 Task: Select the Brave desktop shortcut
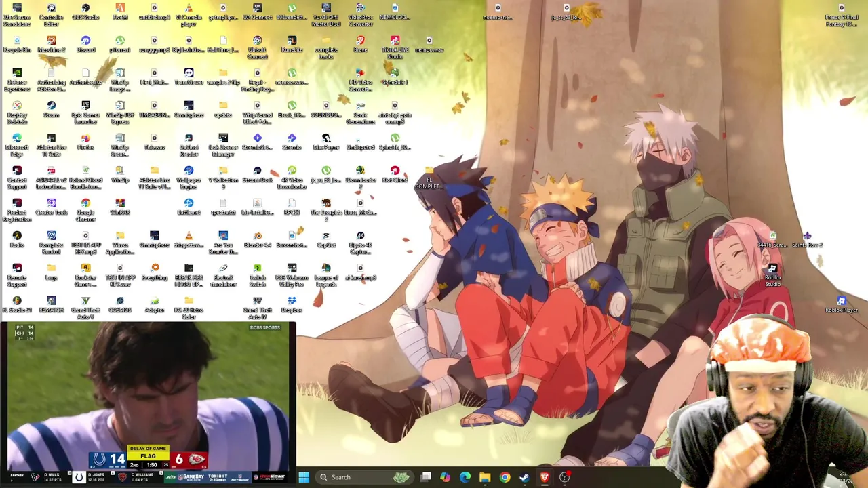pyautogui.click(x=360, y=45)
